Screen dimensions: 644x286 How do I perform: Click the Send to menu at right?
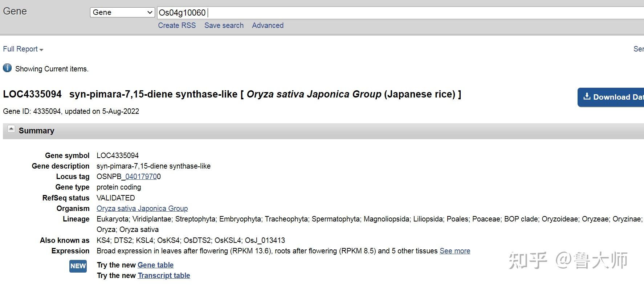[x=638, y=49]
